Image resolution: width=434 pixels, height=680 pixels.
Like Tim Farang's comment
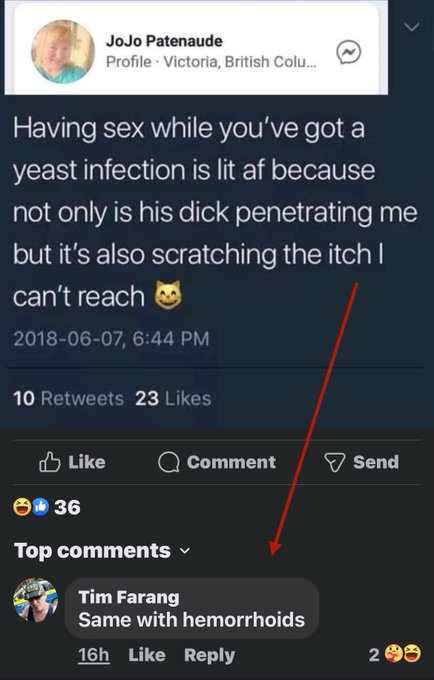coord(147,655)
